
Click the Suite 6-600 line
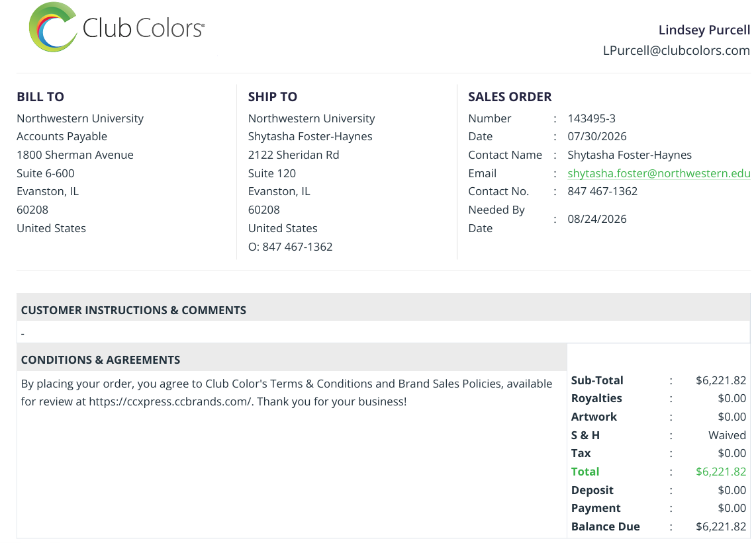click(45, 173)
